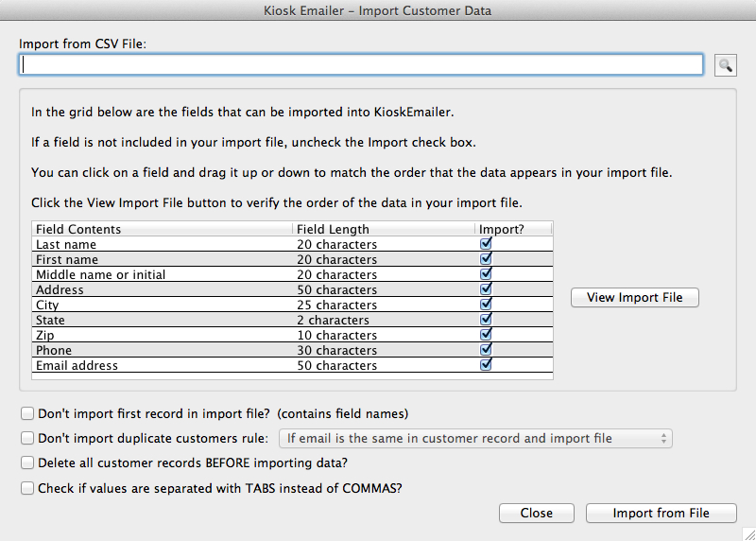Uncheck Import for Last name field
756x541 pixels.
coord(486,243)
